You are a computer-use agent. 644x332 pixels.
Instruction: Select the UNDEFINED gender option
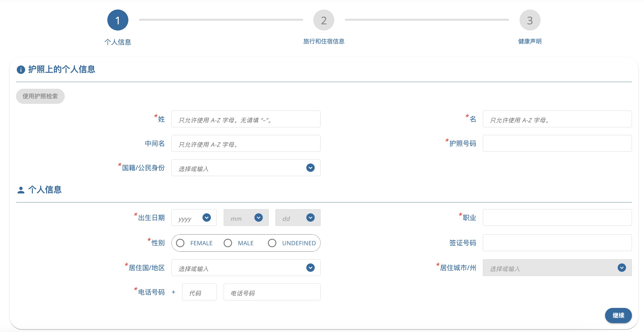pos(272,243)
